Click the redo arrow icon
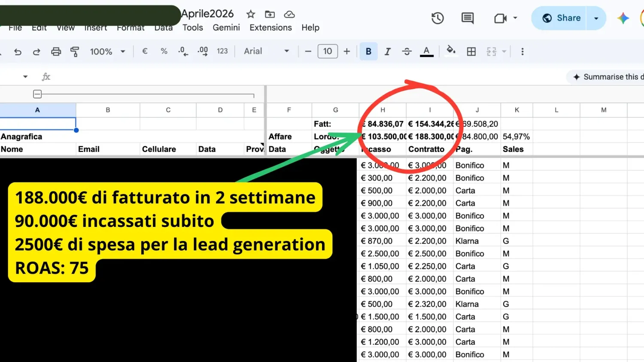The image size is (644, 362). pyautogui.click(x=36, y=52)
